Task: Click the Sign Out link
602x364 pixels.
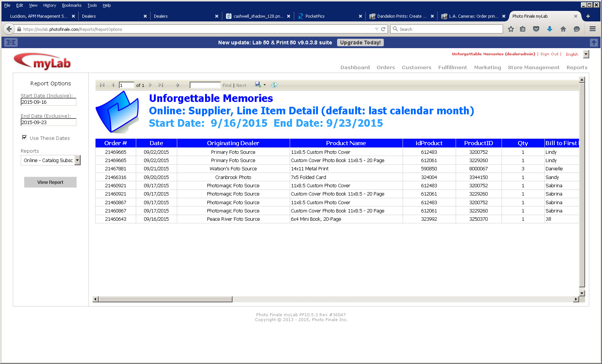Action: click(x=549, y=54)
